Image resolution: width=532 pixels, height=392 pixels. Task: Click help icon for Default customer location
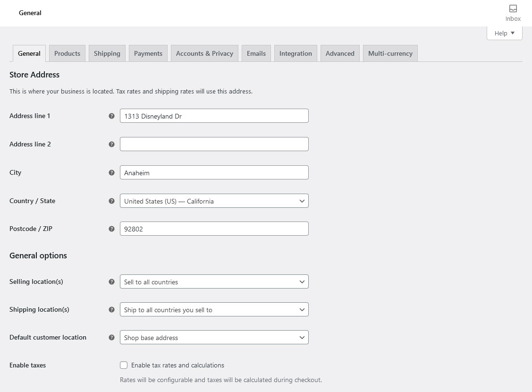pyautogui.click(x=111, y=337)
